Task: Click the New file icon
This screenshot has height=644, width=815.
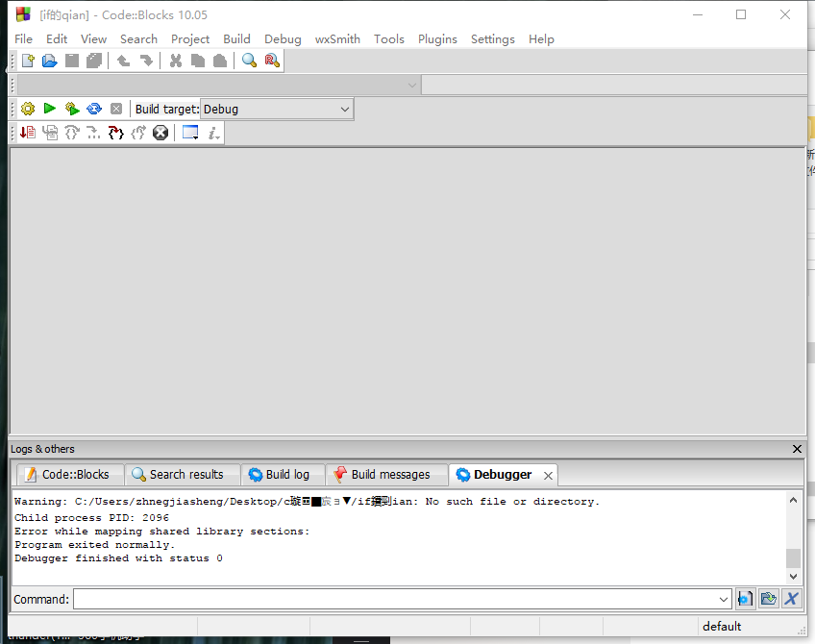Action: click(28, 61)
